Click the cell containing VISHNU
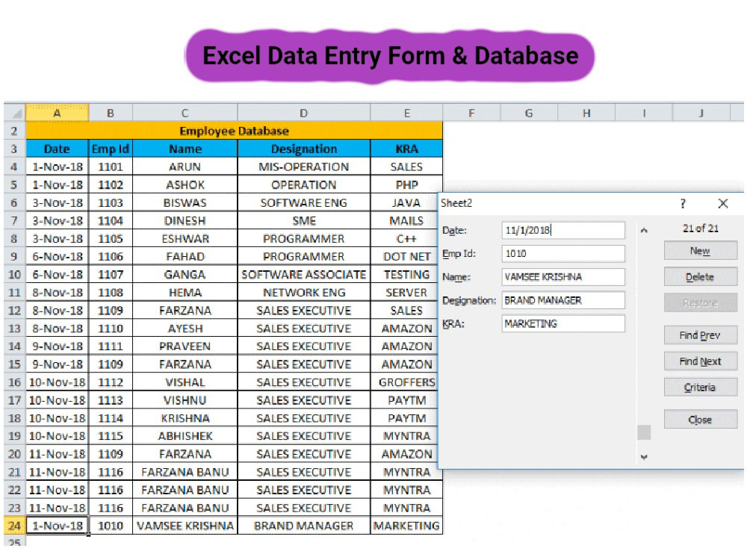Viewport: 747px width, 560px height. pos(185,400)
